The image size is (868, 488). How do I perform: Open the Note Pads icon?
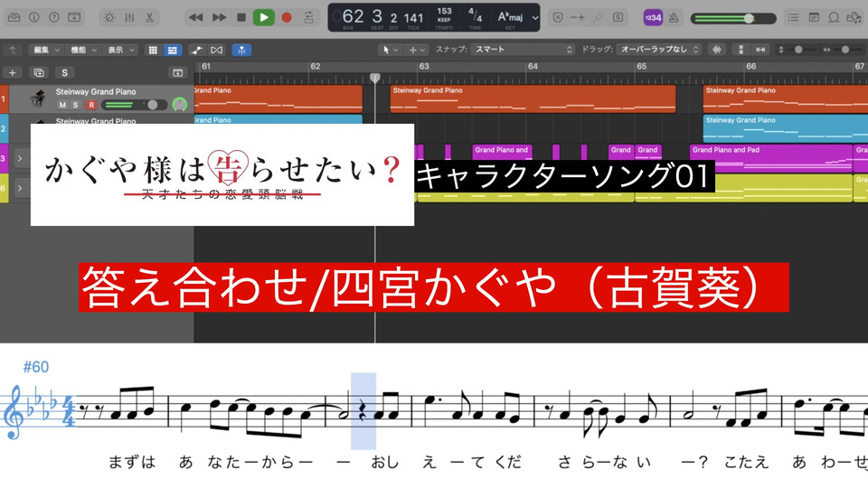814,18
